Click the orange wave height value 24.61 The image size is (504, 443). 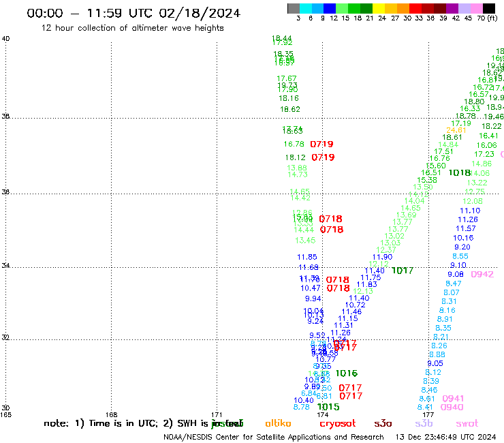[456, 130]
